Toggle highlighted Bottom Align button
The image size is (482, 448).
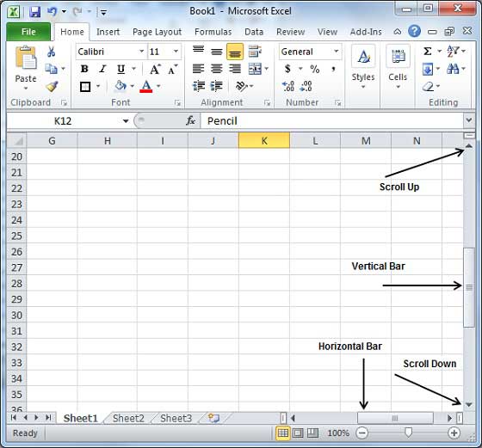pos(235,52)
